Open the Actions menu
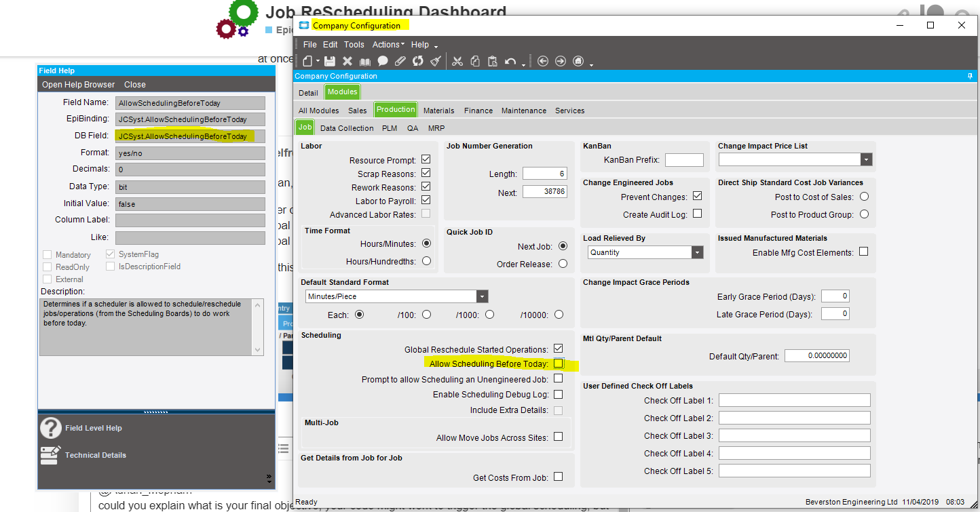The image size is (980, 512). tap(388, 45)
